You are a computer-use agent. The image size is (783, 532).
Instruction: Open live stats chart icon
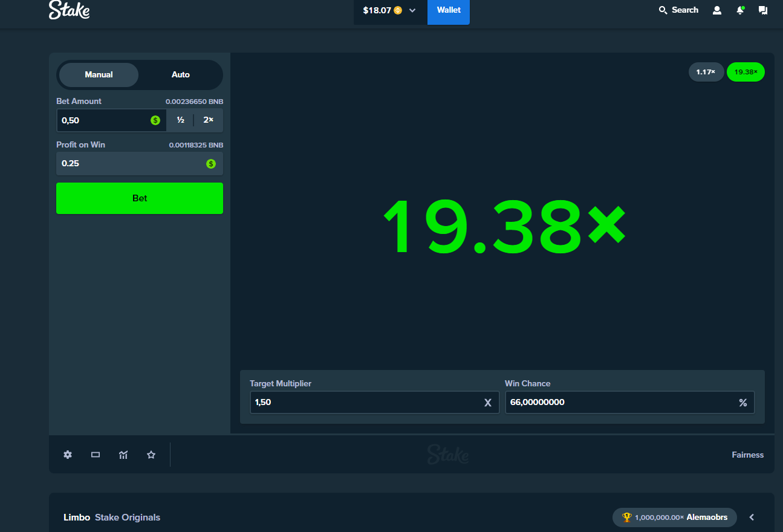pos(123,455)
